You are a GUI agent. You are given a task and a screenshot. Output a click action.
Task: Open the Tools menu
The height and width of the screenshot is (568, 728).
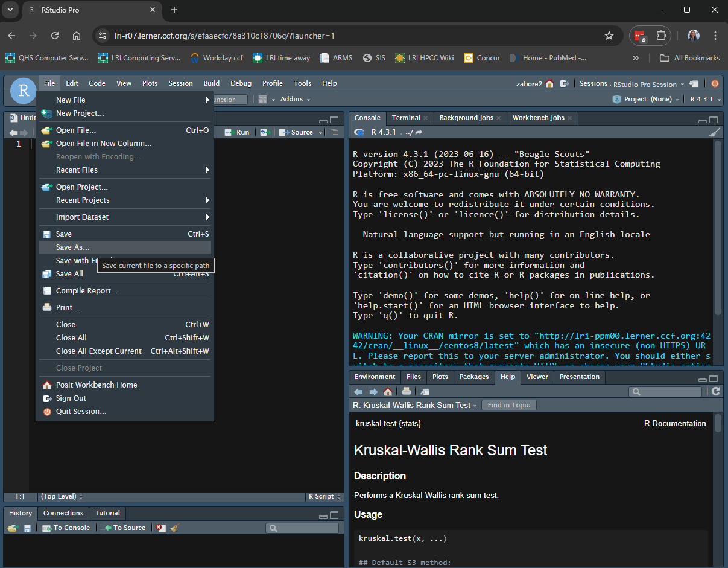[302, 83]
